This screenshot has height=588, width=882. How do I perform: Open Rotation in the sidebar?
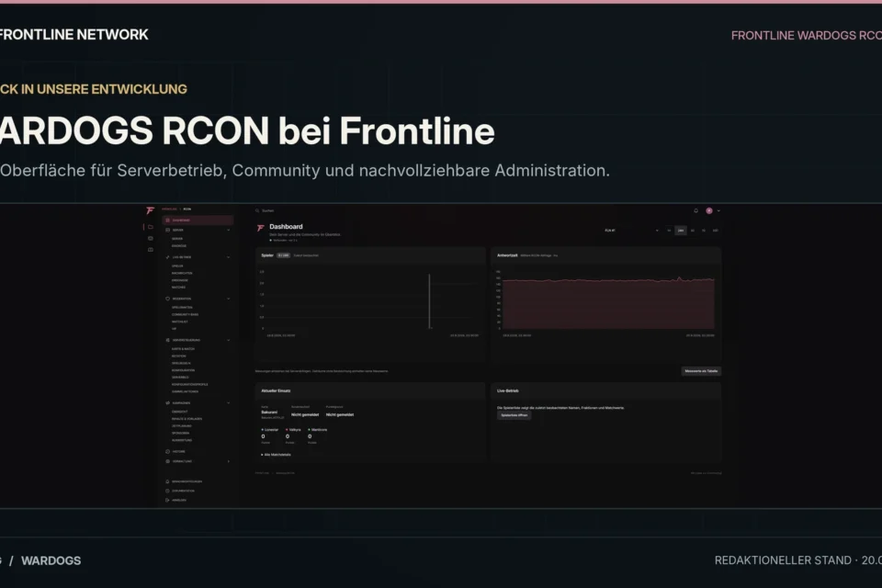click(179, 356)
